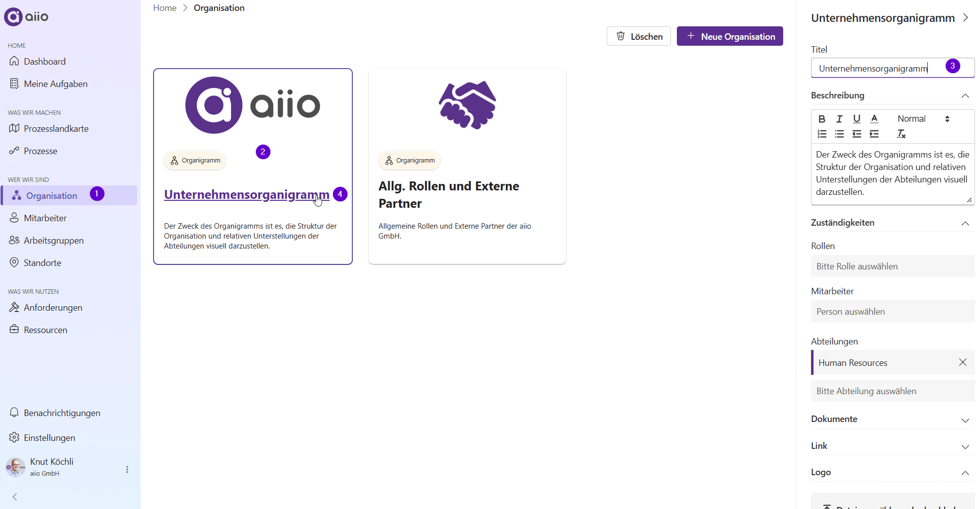Increase the text indent
Viewport: 980px width, 509px height.
875,134
